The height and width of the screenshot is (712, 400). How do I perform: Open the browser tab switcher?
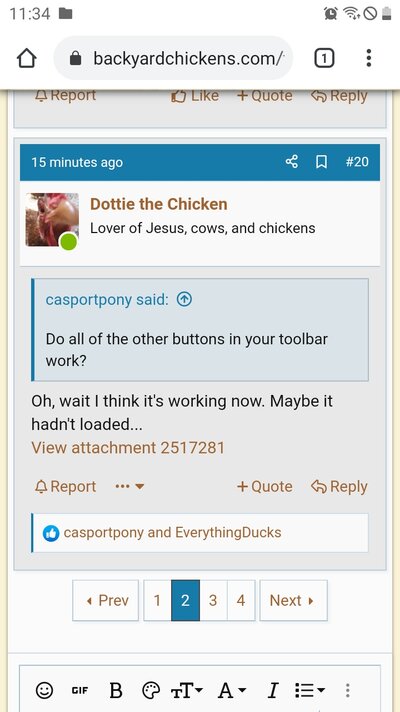324,58
